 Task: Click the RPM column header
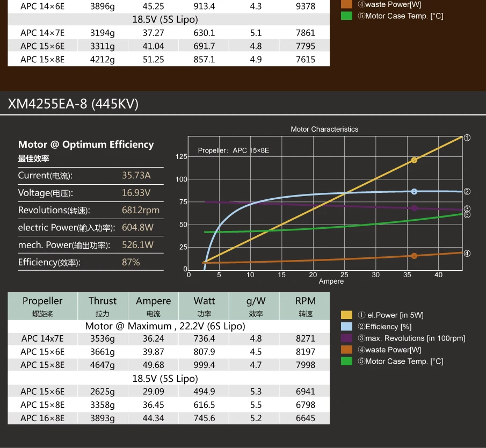pos(306,306)
